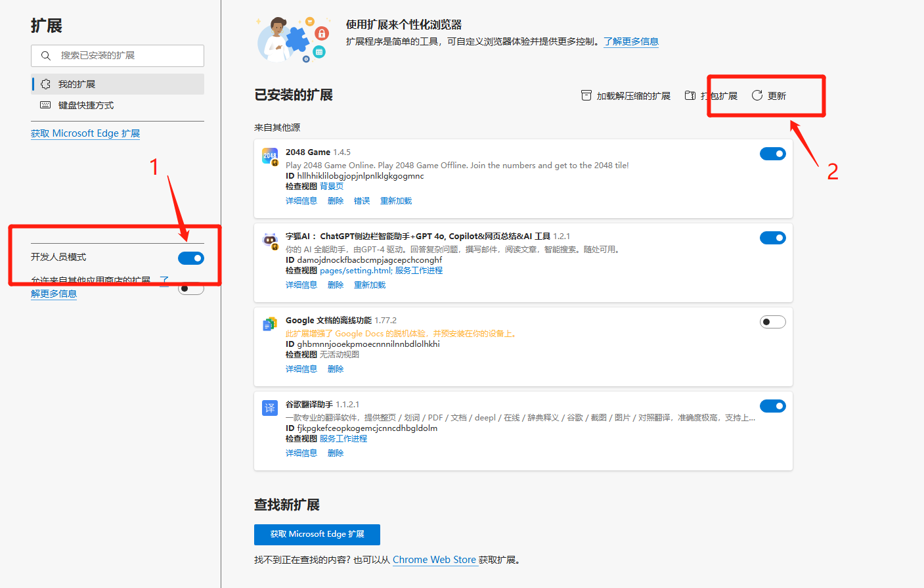Click the Google 文档的离线功能 extension icon
The image size is (924, 588).
(270, 324)
